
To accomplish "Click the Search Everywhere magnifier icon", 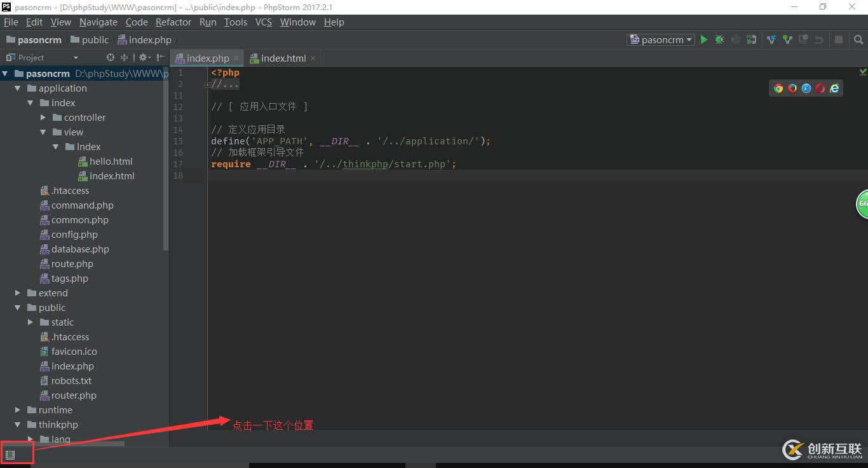I will (858, 39).
